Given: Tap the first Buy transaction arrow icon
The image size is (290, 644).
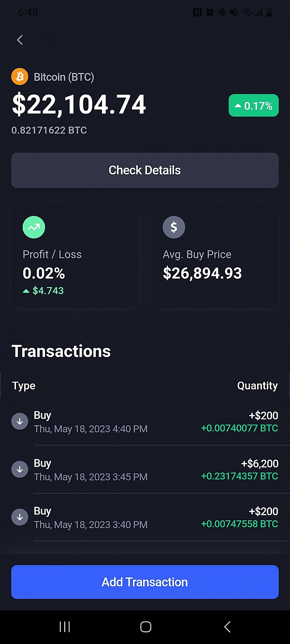Looking at the screenshot, I should click(x=20, y=421).
